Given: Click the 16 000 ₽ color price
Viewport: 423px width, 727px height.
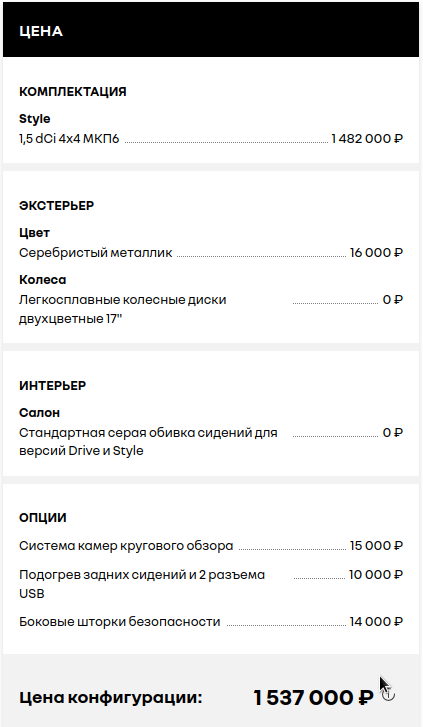Looking at the screenshot, I should pyautogui.click(x=376, y=253).
